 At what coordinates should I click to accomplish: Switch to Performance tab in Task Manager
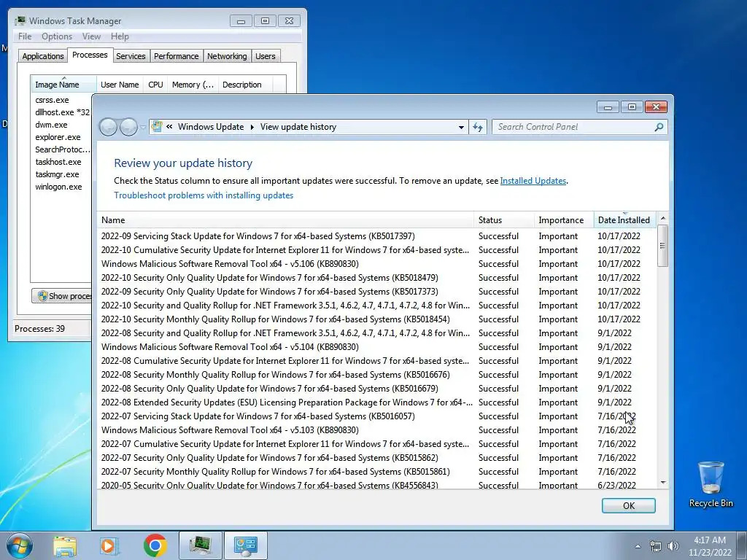pyautogui.click(x=176, y=56)
